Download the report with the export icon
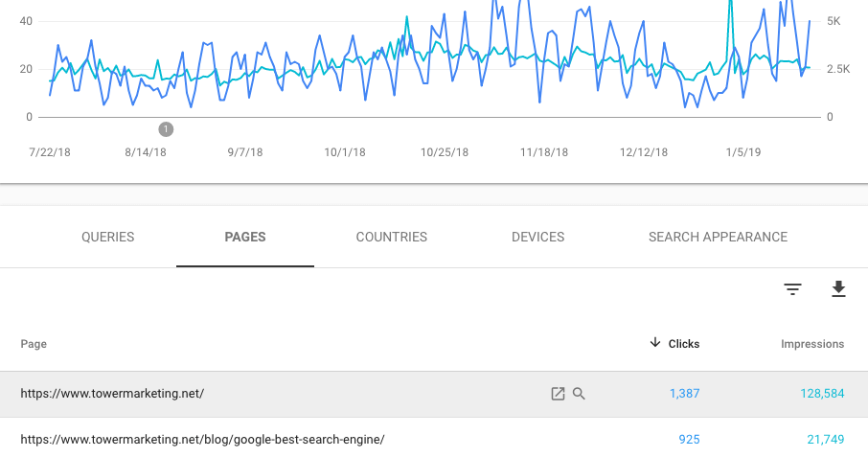 tap(838, 288)
